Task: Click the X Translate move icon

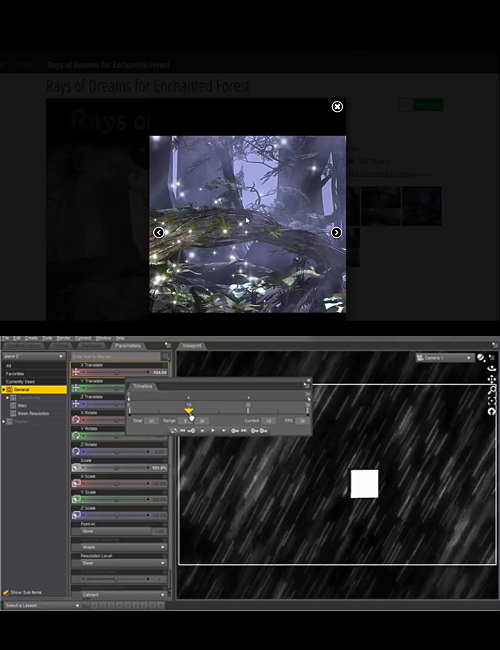Action: (x=76, y=372)
